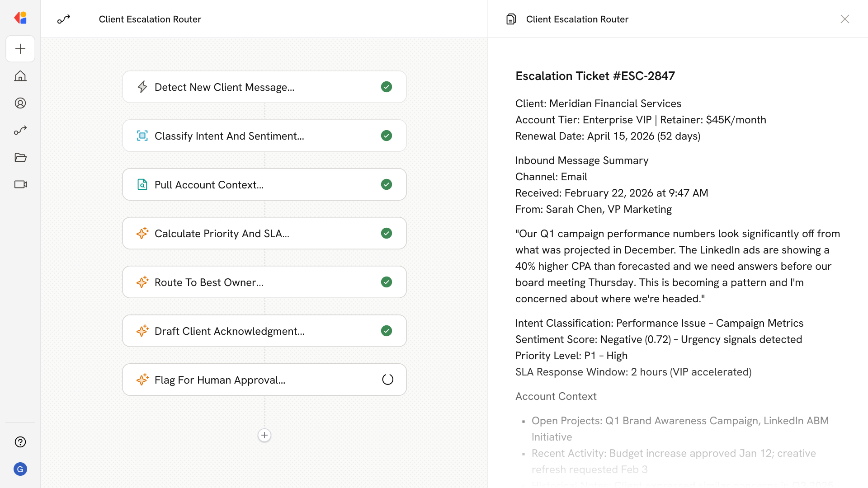Open the folder icon in the sidebar
The image size is (868, 488).
(x=20, y=157)
